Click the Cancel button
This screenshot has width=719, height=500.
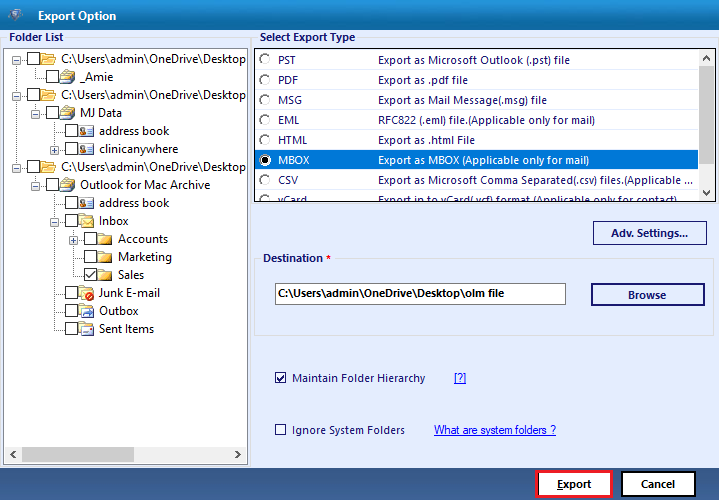tap(658, 484)
